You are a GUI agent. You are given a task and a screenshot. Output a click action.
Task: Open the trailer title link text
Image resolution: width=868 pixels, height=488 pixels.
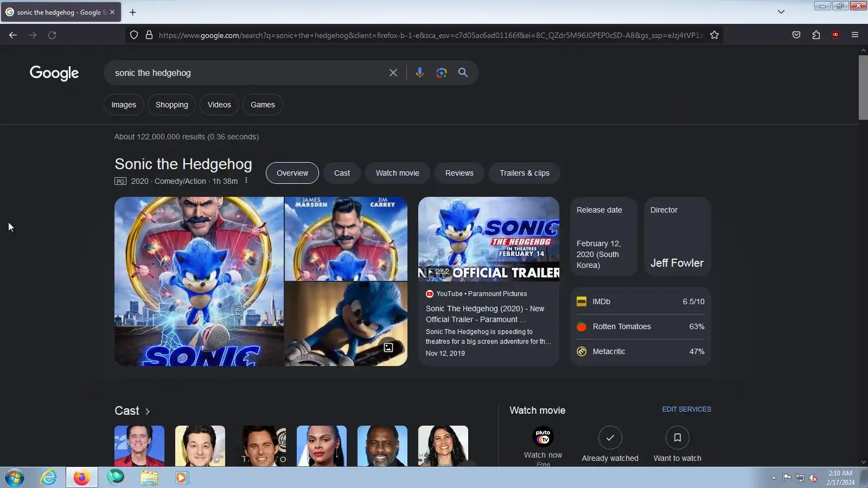(485, 314)
